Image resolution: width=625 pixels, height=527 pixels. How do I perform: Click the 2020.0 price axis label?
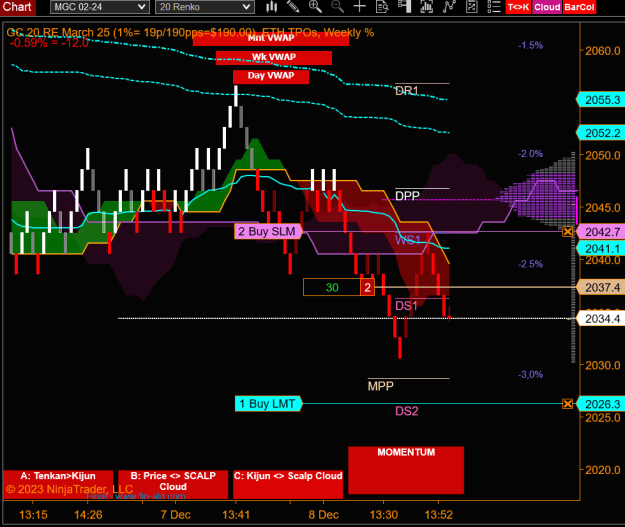(603, 470)
